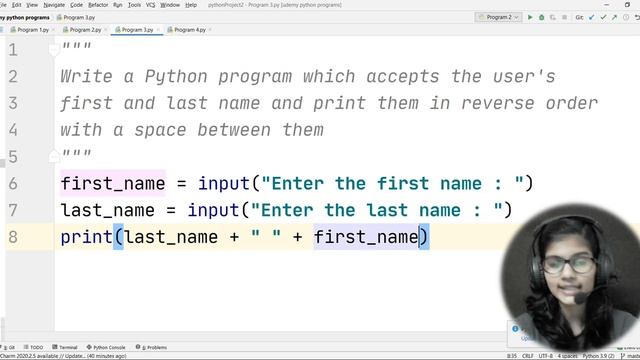This screenshot has width=640, height=360.
Task: Open the VCS menu
Action: click(150, 5)
